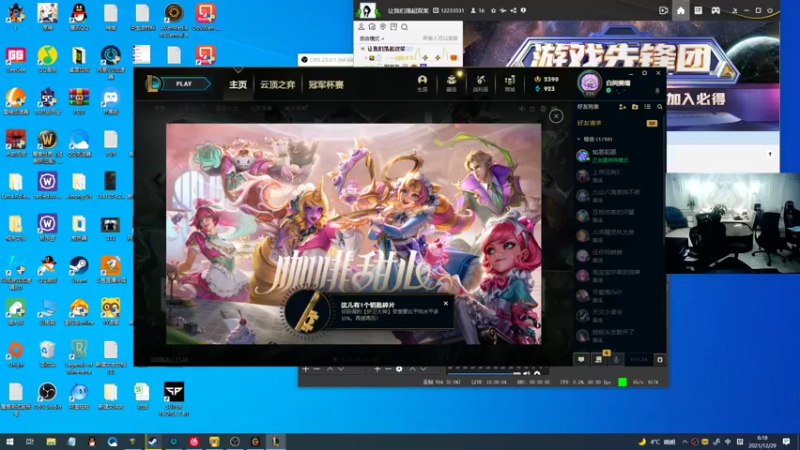Click the key fragment notification icon
This screenshot has height=450, width=800.
click(307, 311)
